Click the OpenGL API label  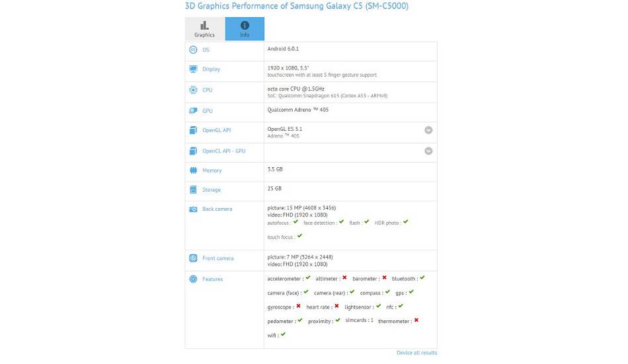click(x=217, y=130)
